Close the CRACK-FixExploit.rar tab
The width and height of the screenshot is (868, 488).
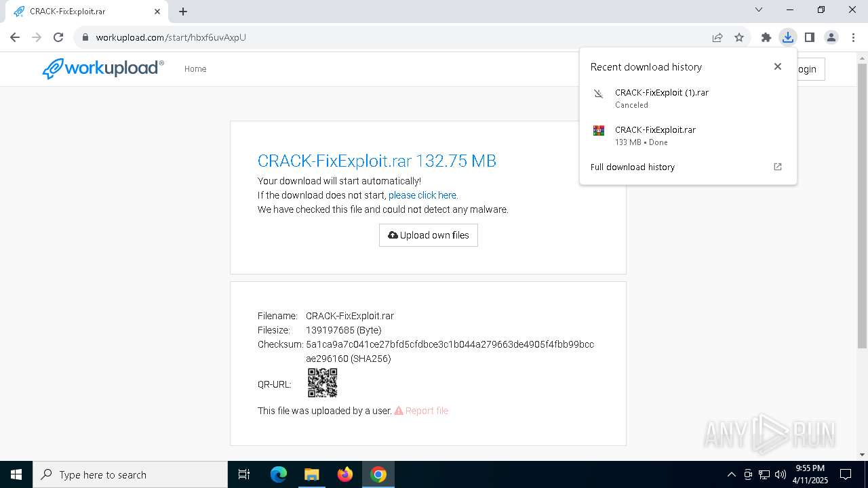tap(157, 12)
